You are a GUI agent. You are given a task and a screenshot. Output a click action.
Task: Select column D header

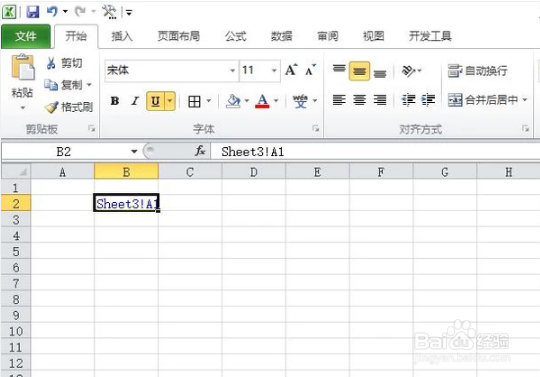[x=254, y=171]
